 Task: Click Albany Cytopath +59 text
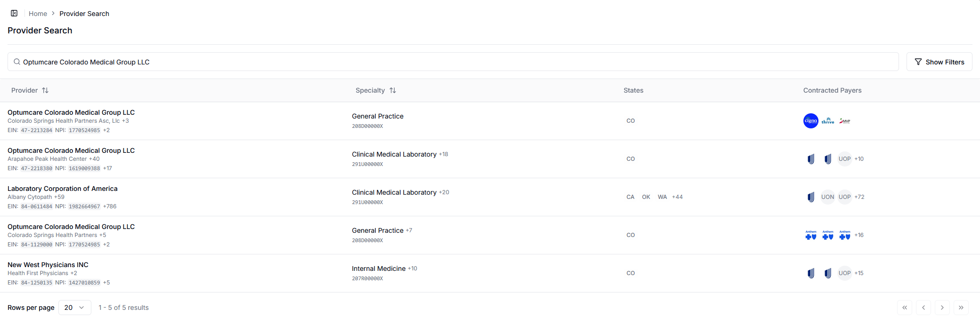tap(36, 197)
